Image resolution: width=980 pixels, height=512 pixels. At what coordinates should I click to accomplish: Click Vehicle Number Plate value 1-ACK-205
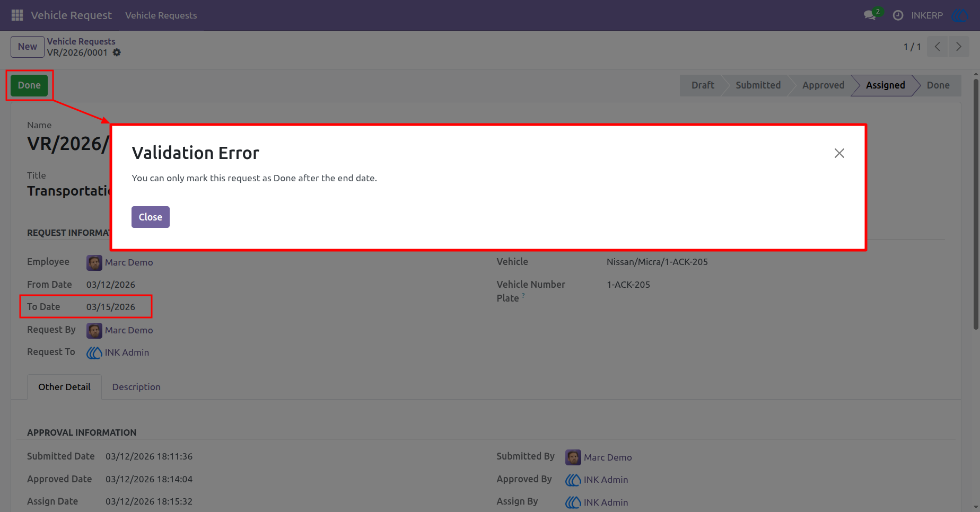[x=628, y=285]
